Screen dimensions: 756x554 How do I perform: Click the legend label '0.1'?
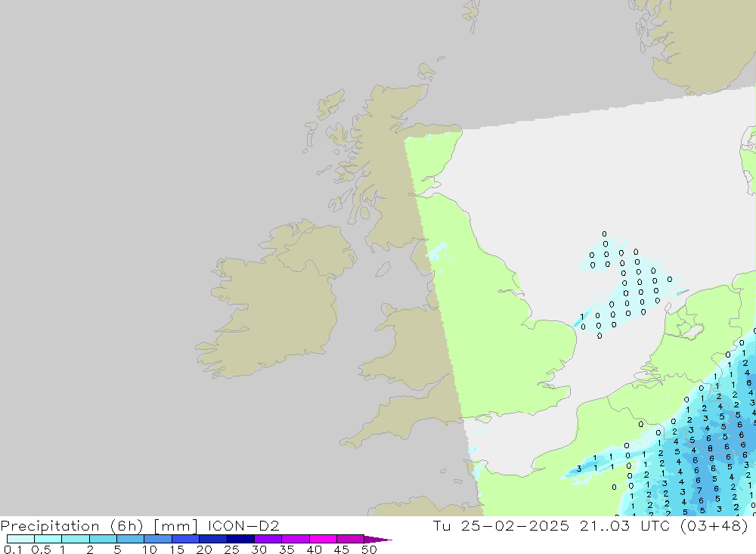[x=13, y=549]
